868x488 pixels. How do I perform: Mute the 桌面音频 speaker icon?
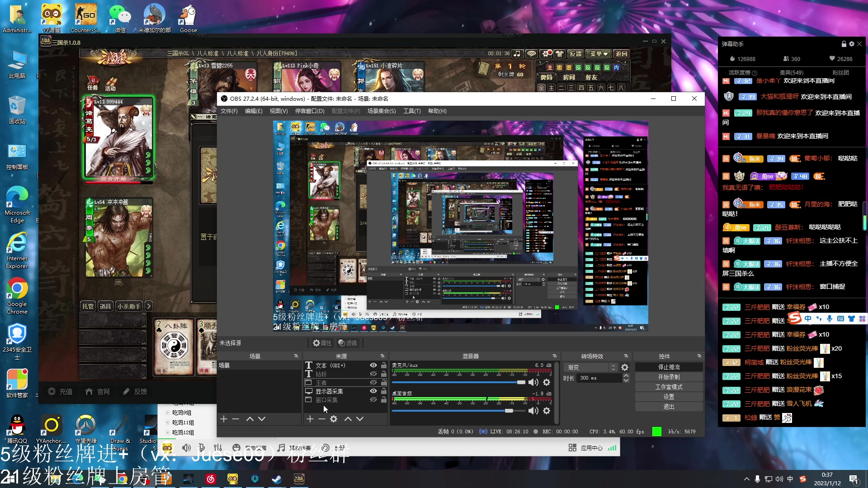point(533,411)
